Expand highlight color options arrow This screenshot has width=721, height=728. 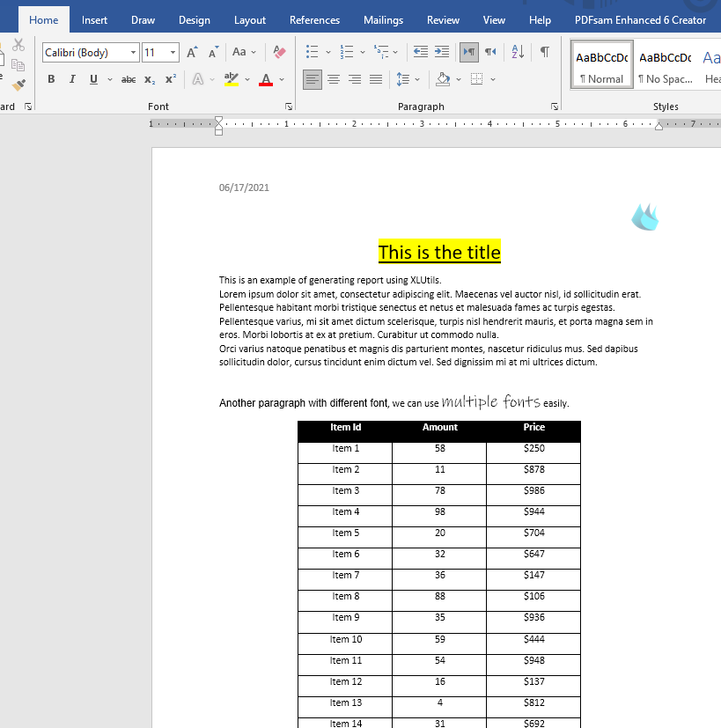pos(247,80)
